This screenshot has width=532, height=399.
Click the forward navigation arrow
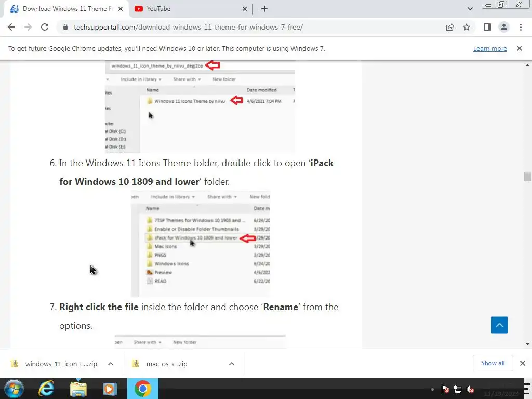28,27
